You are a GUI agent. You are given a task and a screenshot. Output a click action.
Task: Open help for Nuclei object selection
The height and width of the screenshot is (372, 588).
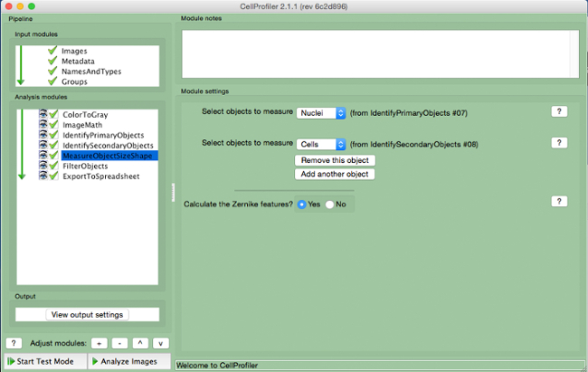pyautogui.click(x=559, y=110)
